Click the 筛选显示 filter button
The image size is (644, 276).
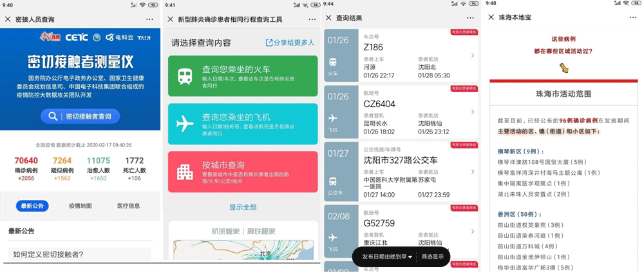[433, 256]
